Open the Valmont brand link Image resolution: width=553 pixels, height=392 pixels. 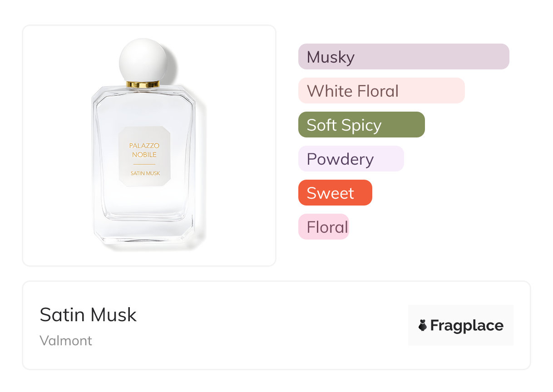pyautogui.click(x=66, y=341)
